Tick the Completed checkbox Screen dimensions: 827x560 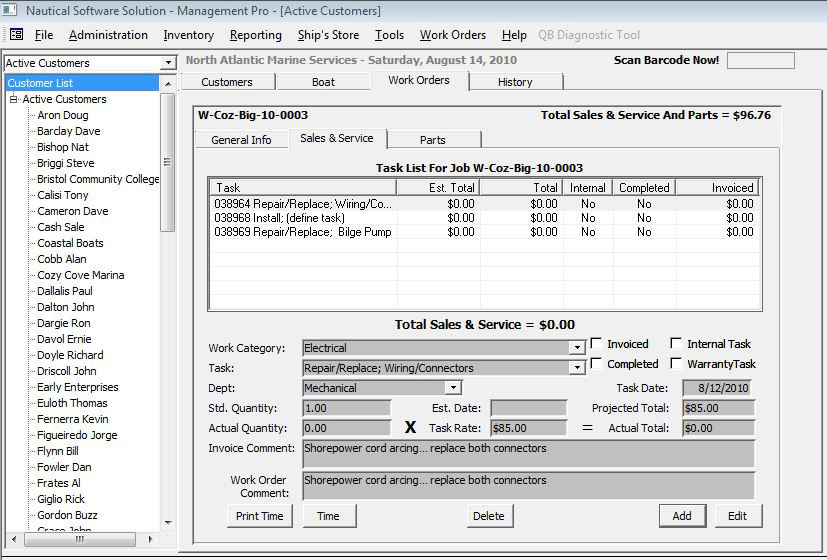pyautogui.click(x=596, y=364)
